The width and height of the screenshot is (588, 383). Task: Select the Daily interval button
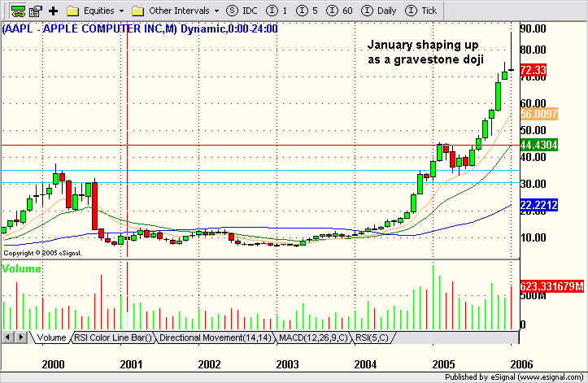point(379,11)
